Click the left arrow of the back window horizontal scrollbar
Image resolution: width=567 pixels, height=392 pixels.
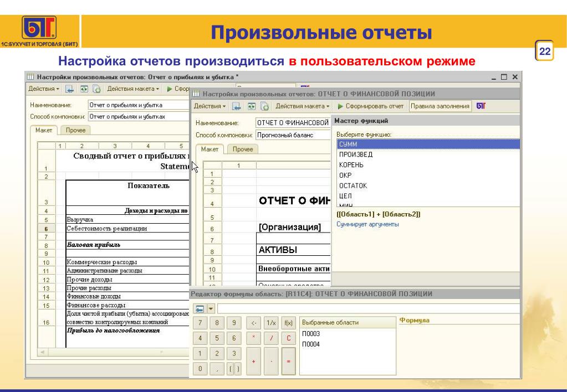[42, 352]
